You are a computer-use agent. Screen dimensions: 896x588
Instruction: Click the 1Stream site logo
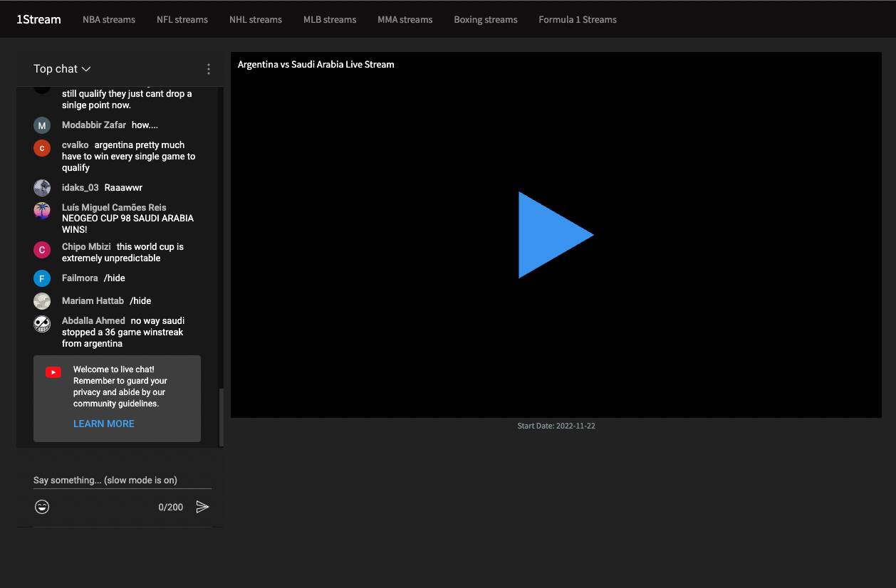click(38, 19)
